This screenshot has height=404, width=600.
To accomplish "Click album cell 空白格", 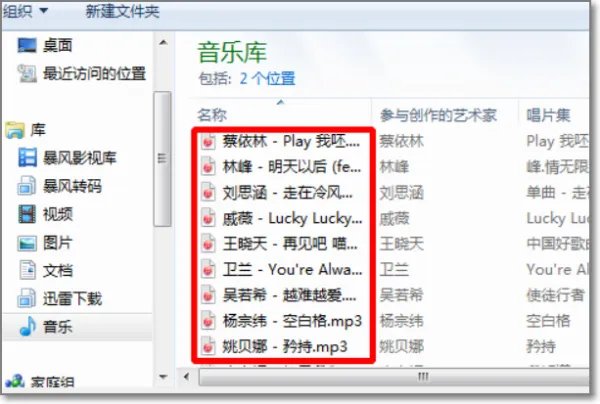I will (548, 321).
